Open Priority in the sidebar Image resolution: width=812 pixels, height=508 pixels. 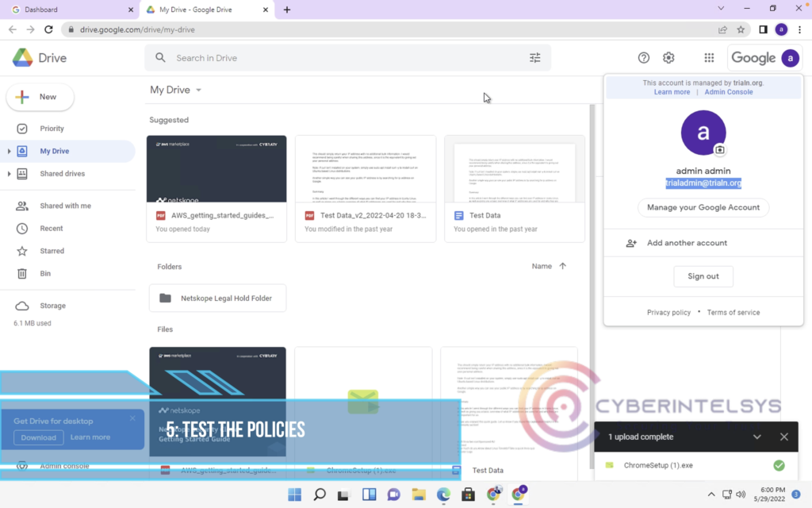click(x=68, y=129)
